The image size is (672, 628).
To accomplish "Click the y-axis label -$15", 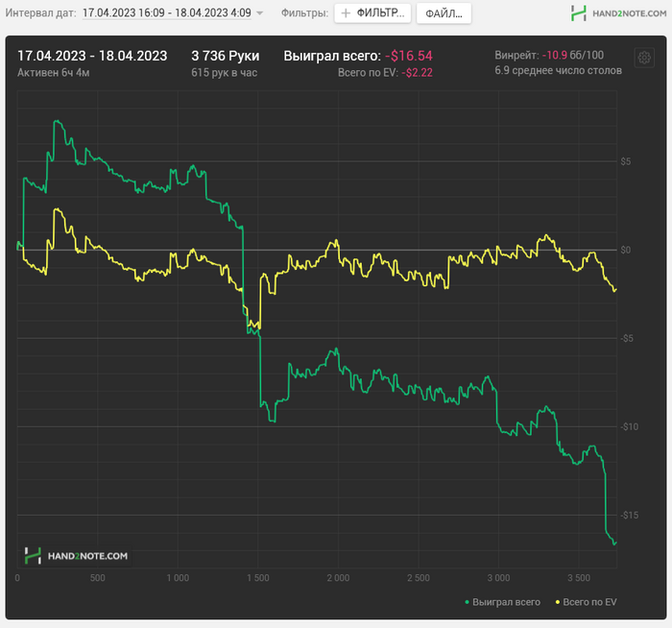I will (629, 515).
